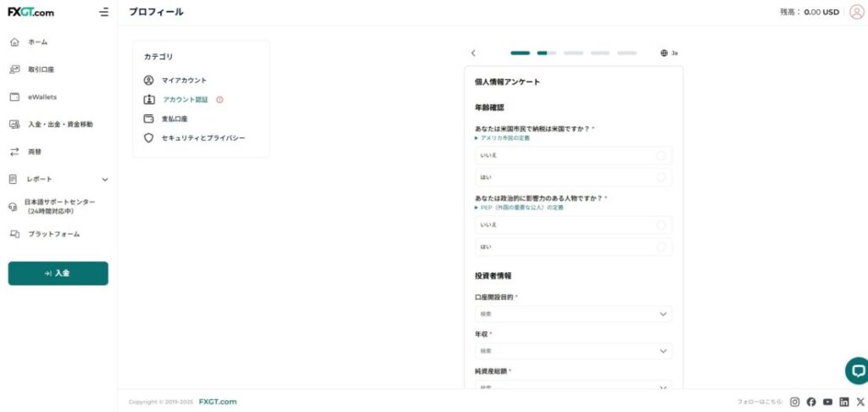Select いいえ for the US citizen question
Image resolution: width=868 pixels, height=412 pixels.
pos(573,155)
